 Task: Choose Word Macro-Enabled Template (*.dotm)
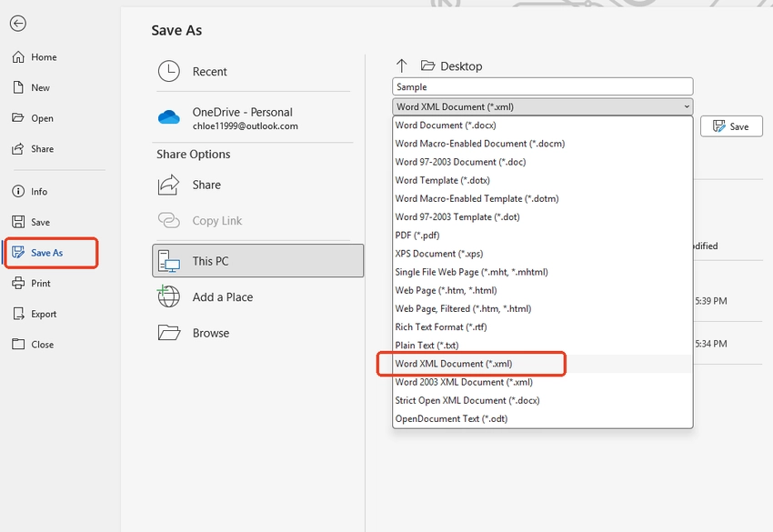[543, 198]
